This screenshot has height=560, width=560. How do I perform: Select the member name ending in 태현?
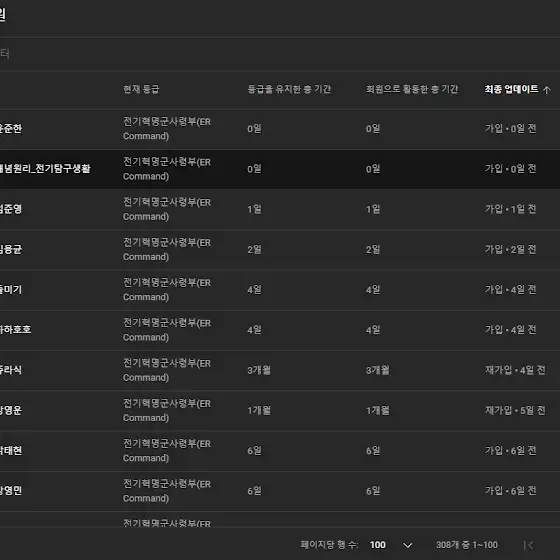coord(11,450)
